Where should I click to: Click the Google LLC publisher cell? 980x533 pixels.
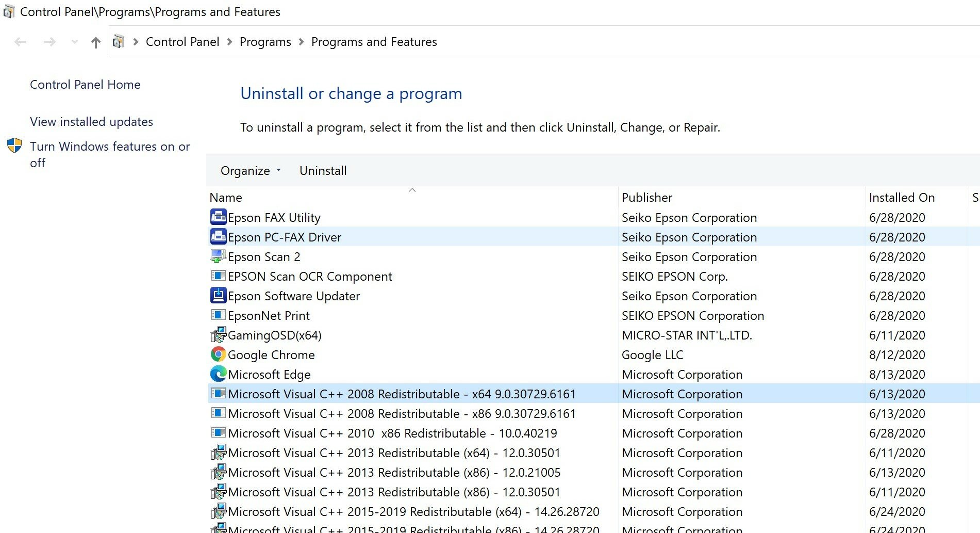click(x=652, y=355)
